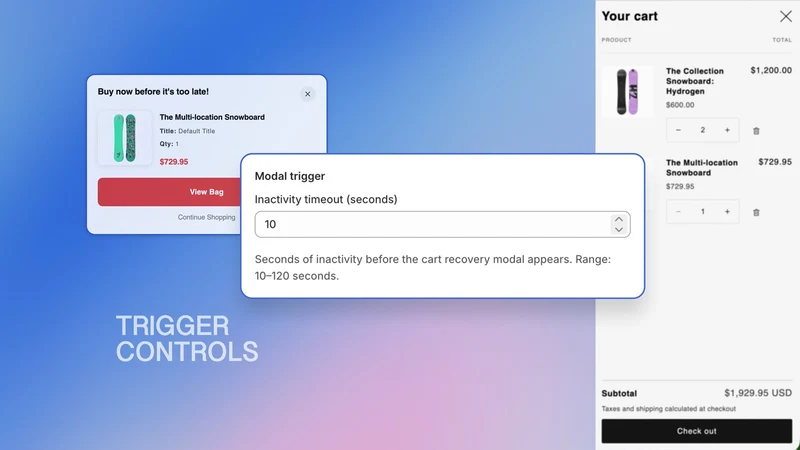Viewport: 800px width, 450px height.
Task: Click Continue Shopping link
Action: pyautogui.click(x=206, y=217)
